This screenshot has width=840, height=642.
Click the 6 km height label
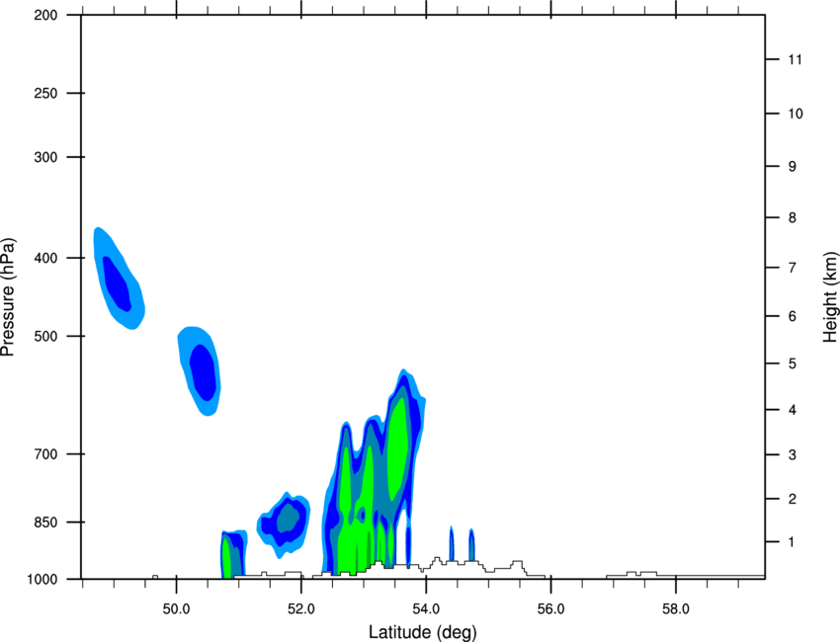[x=792, y=316]
